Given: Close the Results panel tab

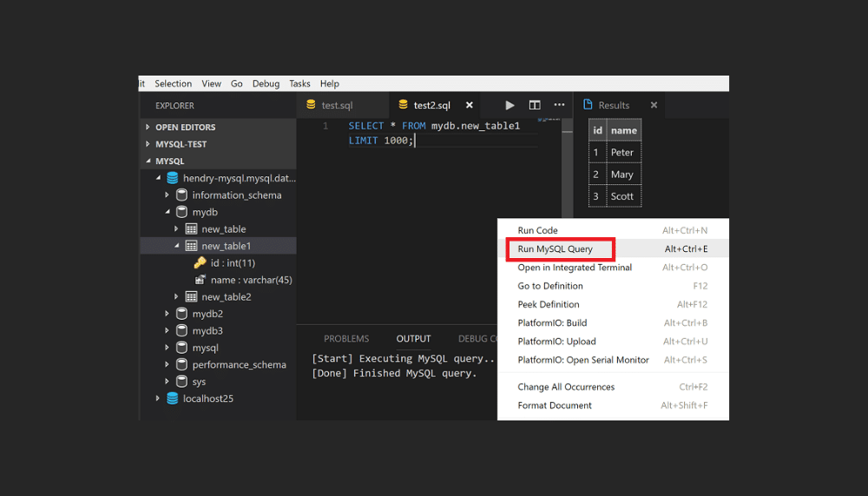Looking at the screenshot, I should click(x=654, y=105).
